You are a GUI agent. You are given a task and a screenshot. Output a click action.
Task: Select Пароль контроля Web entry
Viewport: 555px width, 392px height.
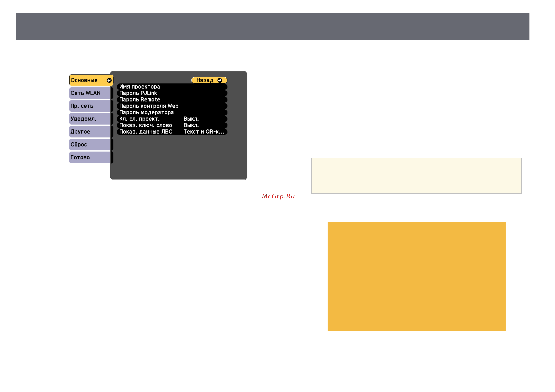pos(172,106)
